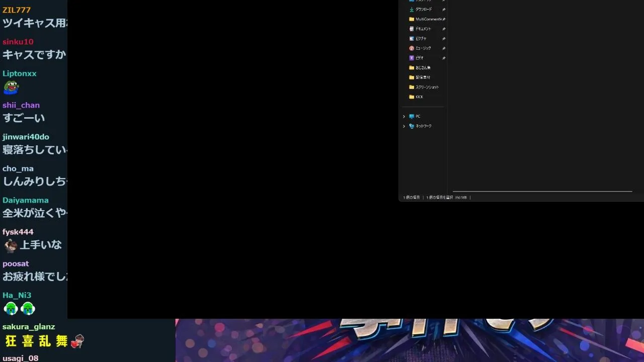Click jinwari40do's message starting 寝落ちしてい
This screenshot has height=362, width=644.
[35, 150]
